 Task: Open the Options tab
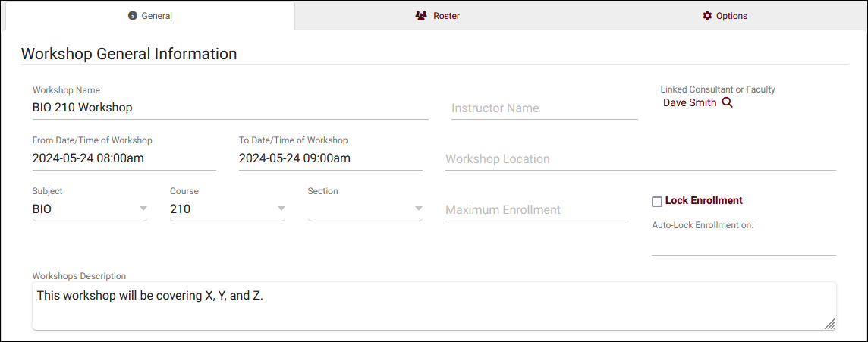[725, 16]
